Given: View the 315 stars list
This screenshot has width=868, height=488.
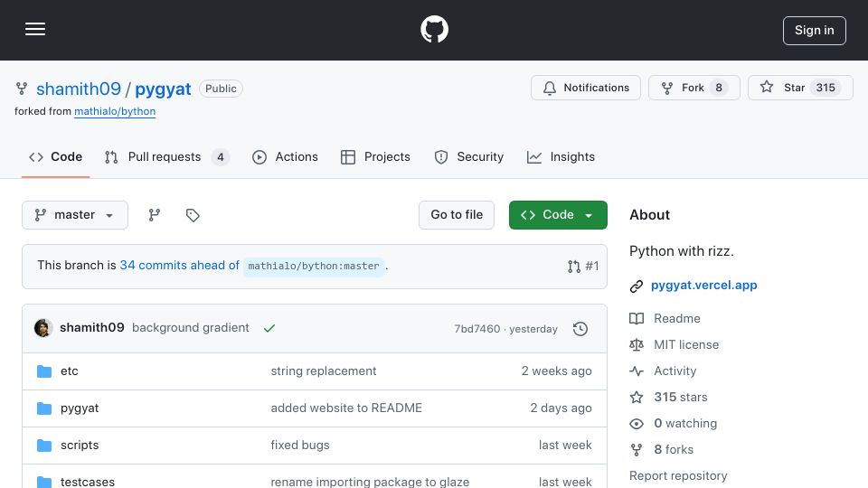Looking at the screenshot, I should [x=680, y=398].
